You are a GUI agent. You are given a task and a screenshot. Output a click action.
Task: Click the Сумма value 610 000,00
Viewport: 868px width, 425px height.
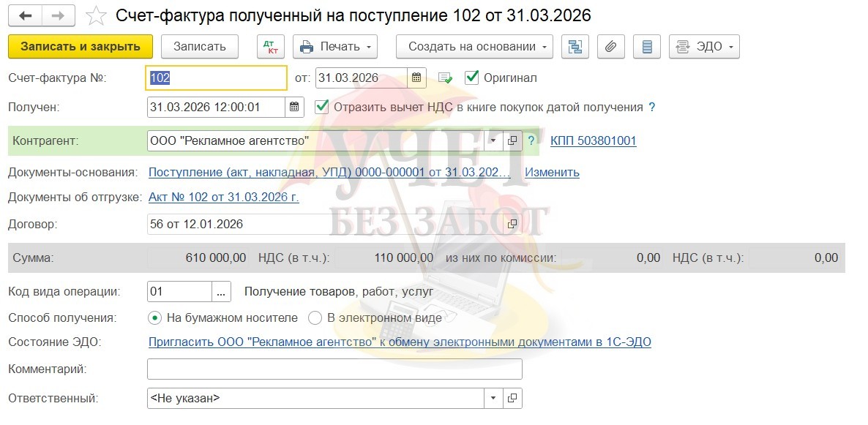pyautogui.click(x=216, y=257)
